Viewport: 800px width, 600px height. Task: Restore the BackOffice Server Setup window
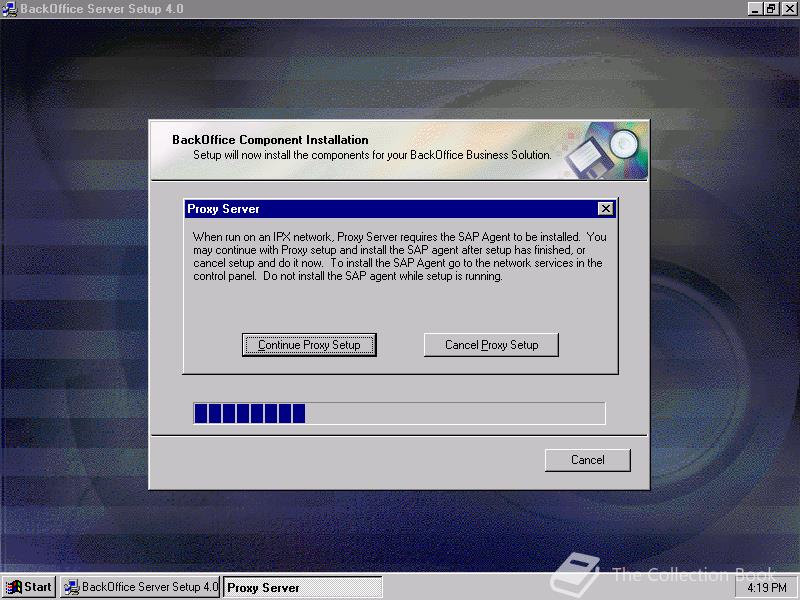(771, 9)
